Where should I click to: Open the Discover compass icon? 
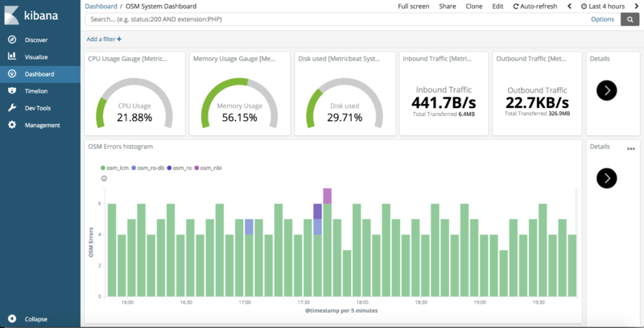12,40
